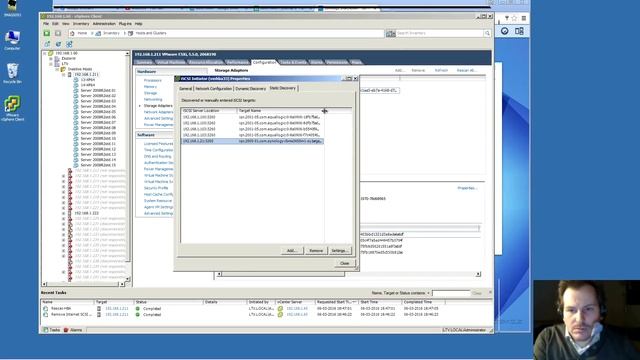This screenshot has height=360, width=640.
Task: Select Server 2008R2std.15 in the tree
Action: click(x=98, y=165)
